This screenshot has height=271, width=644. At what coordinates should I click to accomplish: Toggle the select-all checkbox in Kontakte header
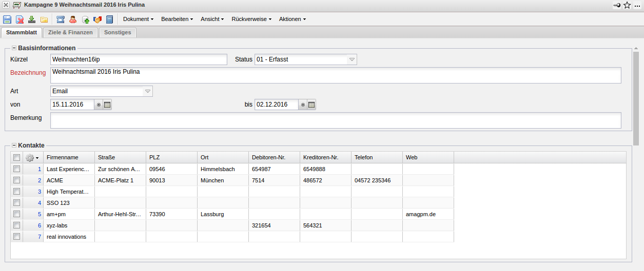[16, 157]
